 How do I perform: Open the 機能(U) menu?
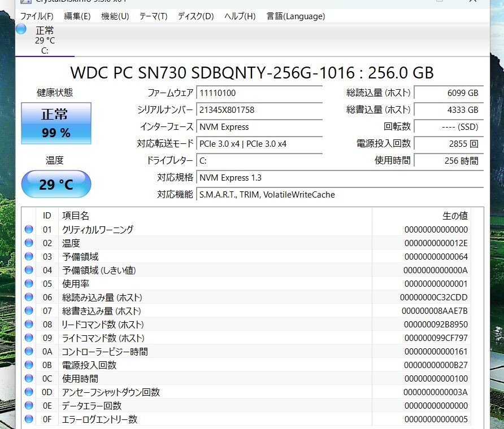click(115, 16)
